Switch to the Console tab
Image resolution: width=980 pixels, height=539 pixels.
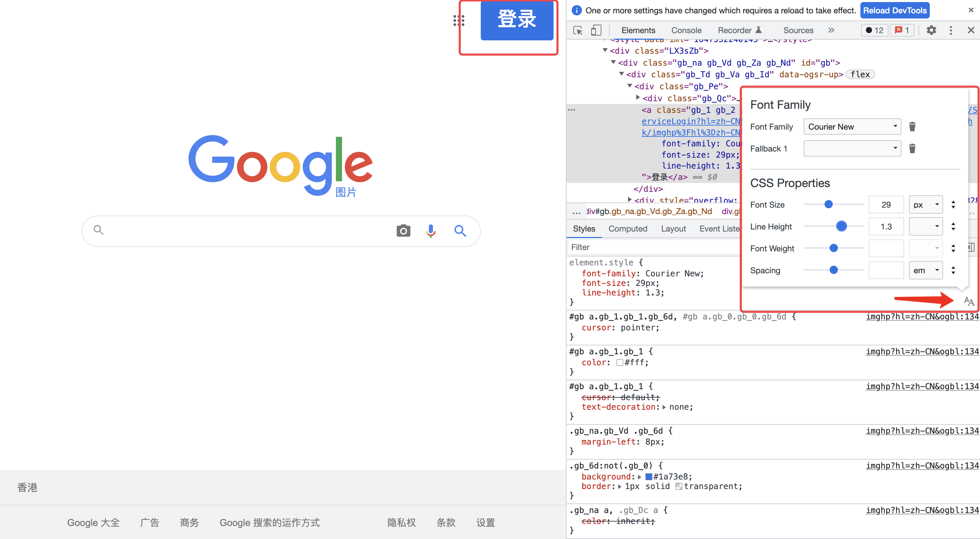(x=686, y=30)
